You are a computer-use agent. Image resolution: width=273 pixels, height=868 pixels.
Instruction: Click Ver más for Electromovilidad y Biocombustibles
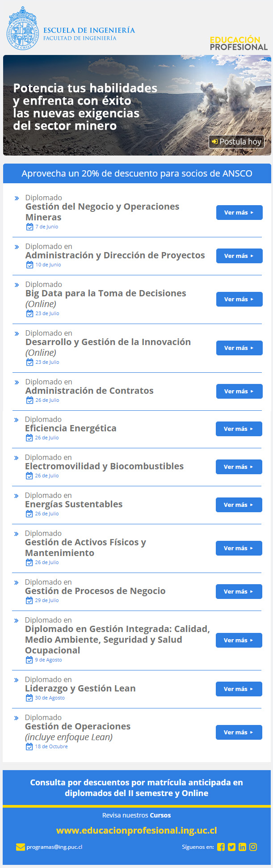point(239,467)
